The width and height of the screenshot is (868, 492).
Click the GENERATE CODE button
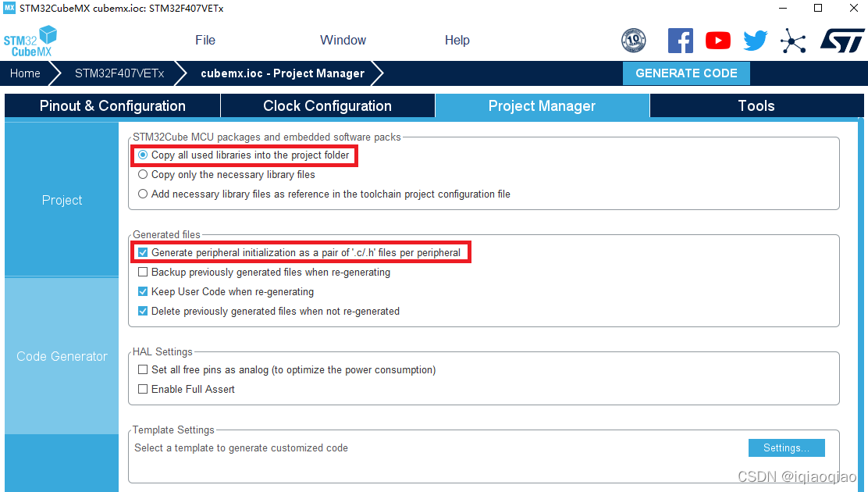[x=686, y=73]
